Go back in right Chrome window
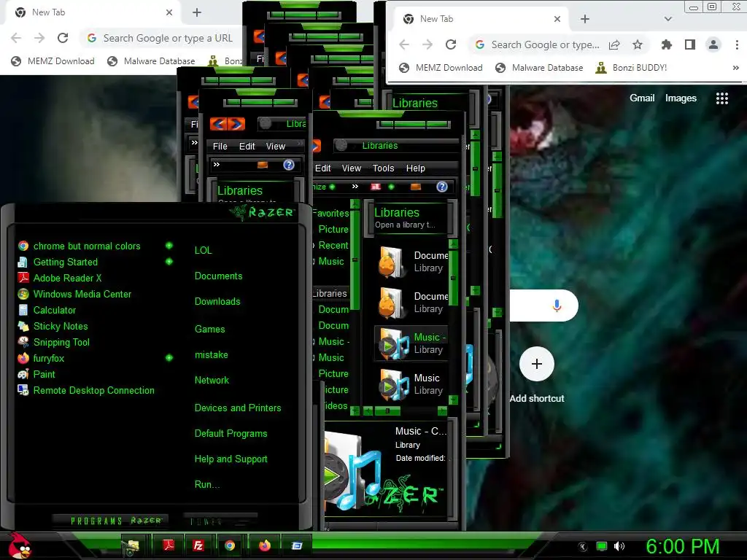This screenshot has width=747, height=560. pyautogui.click(x=404, y=44)
